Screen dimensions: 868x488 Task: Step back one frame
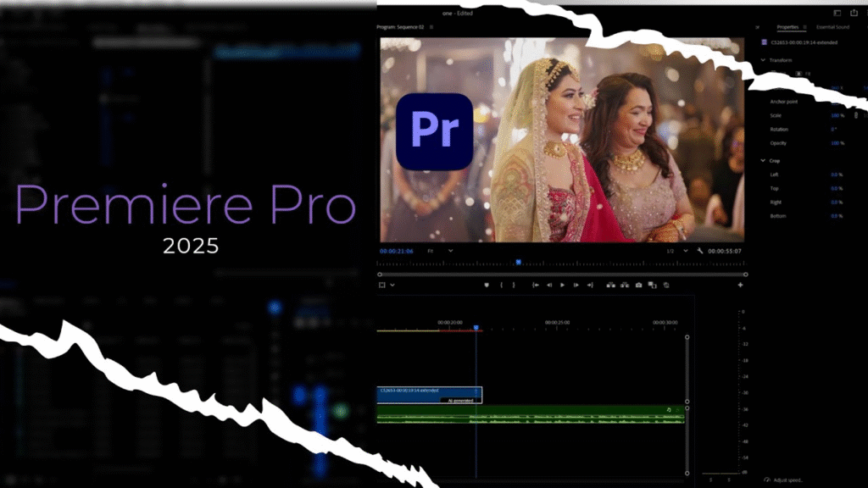(549, 286)
